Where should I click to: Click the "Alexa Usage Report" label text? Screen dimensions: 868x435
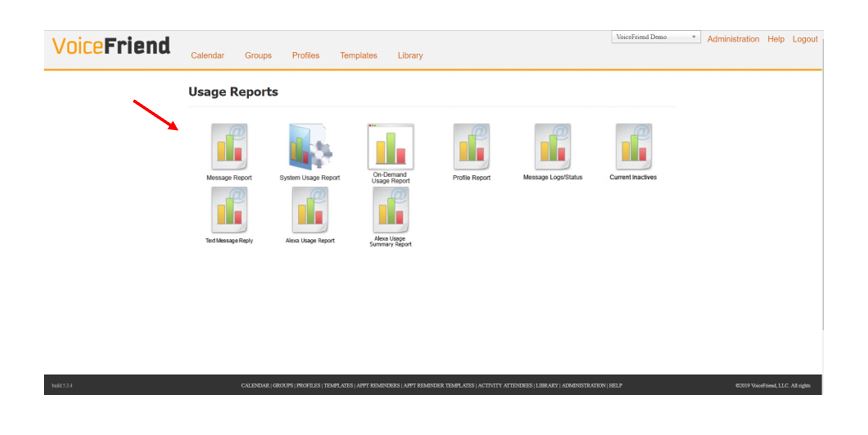[310, 241]
